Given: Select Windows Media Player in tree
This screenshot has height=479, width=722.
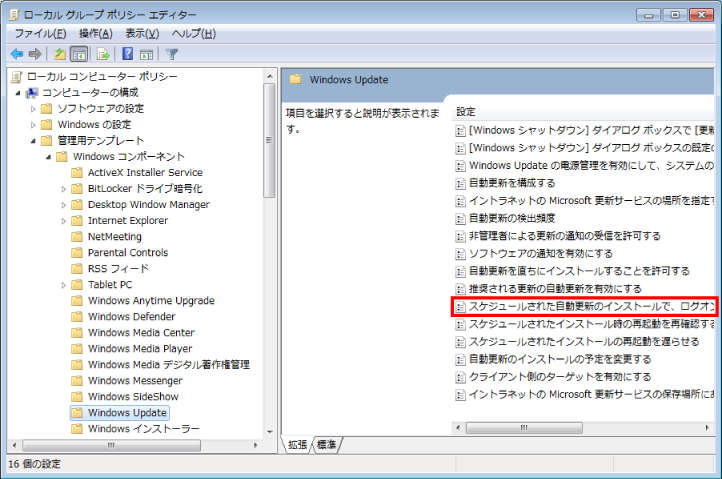Looking at the screenshot, I should tap(140, 349).
